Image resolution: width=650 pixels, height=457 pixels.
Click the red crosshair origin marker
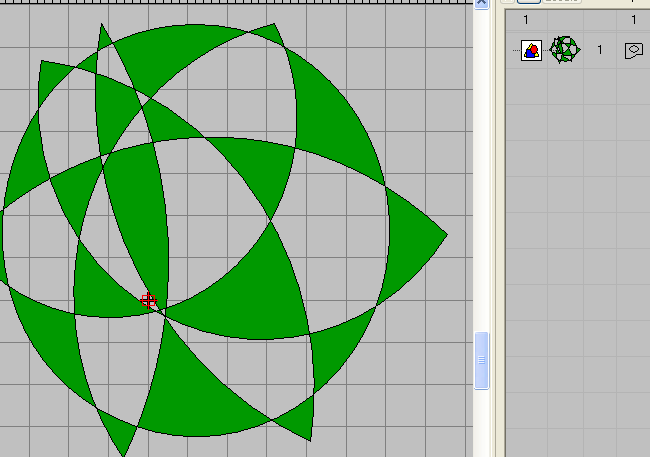(x=148, y=300)
